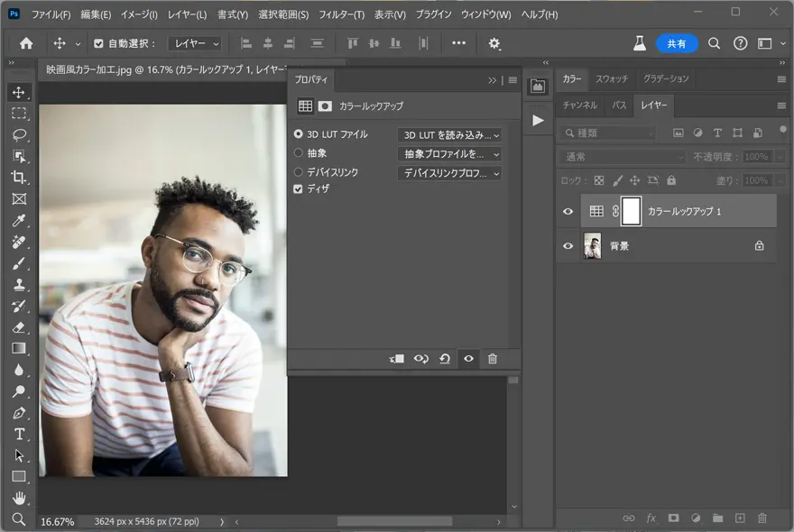Expand the 通常 blend mode dropdown
Screen dimensions: 794x532
(623, 157)
